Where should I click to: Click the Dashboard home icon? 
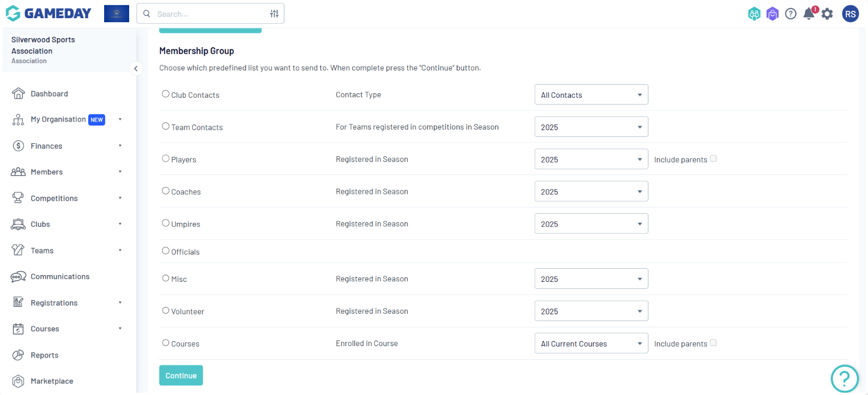pos(18,94)
